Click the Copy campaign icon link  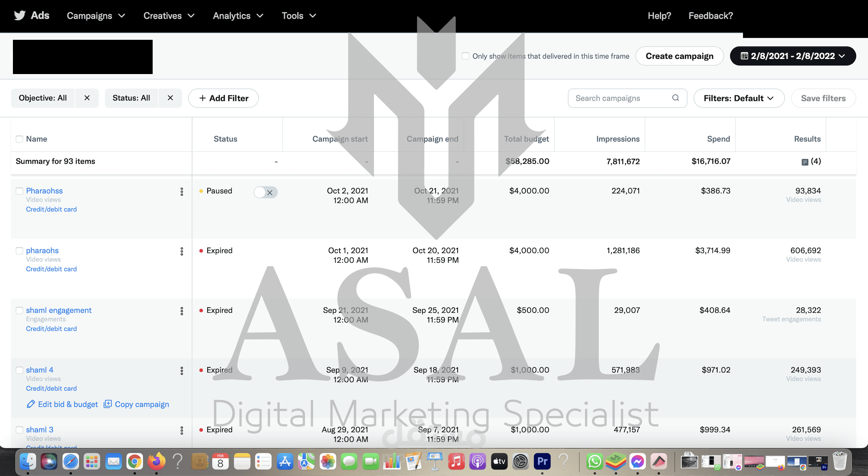pos(136,404)
